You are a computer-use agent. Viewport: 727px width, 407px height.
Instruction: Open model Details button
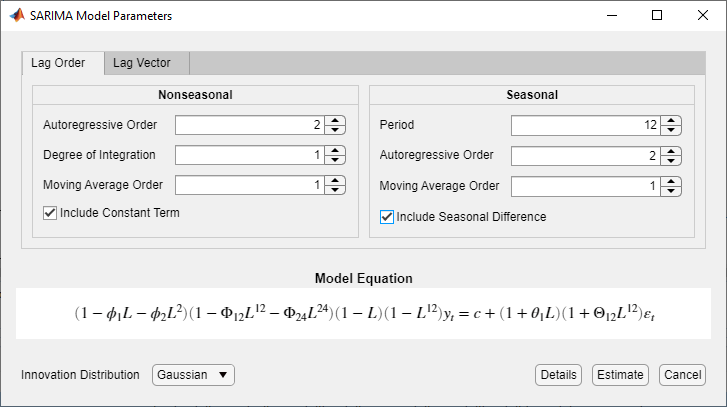pos(558,375)
